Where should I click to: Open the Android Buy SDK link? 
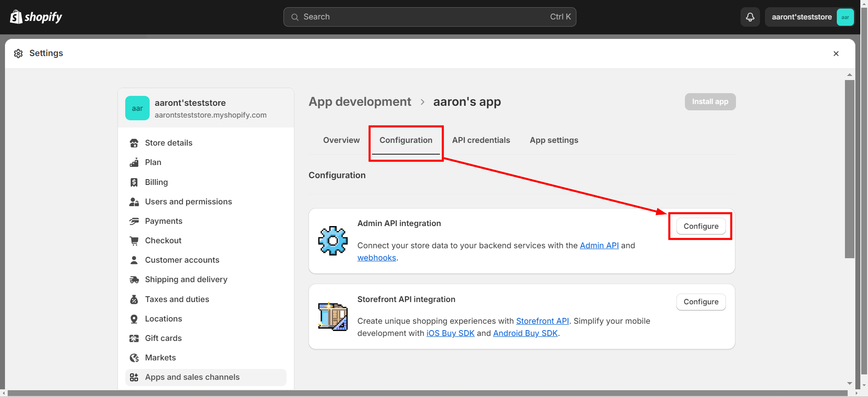click(x=525, y=333)
